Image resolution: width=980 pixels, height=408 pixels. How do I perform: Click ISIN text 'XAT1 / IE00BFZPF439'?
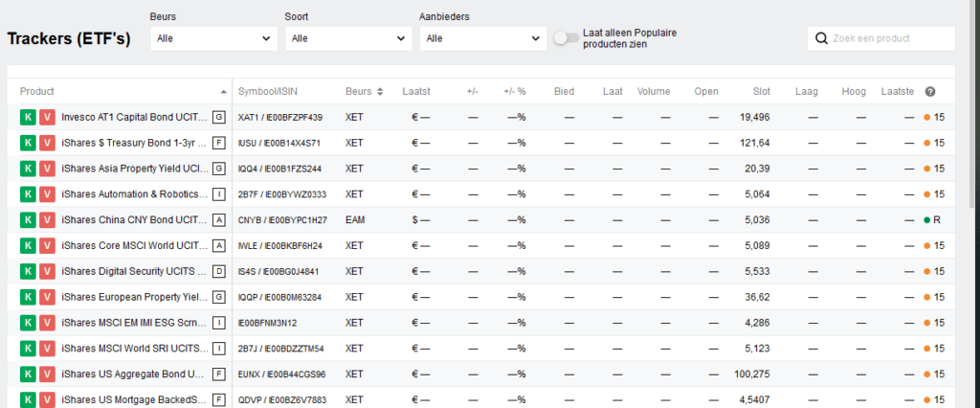pos(280,117)
